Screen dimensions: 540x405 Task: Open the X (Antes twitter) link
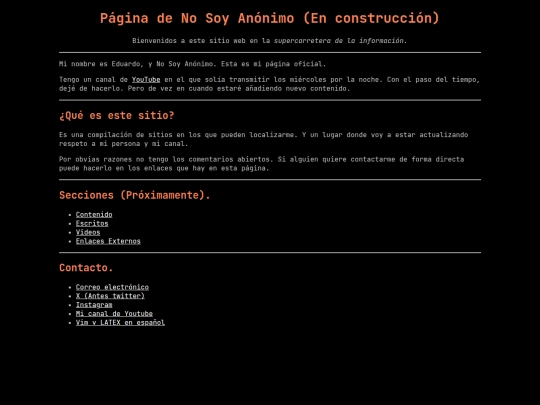pos(110,296)
